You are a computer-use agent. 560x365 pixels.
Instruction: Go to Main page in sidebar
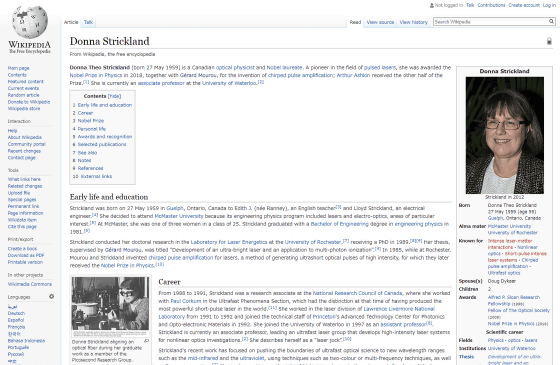tap(19, 68)
